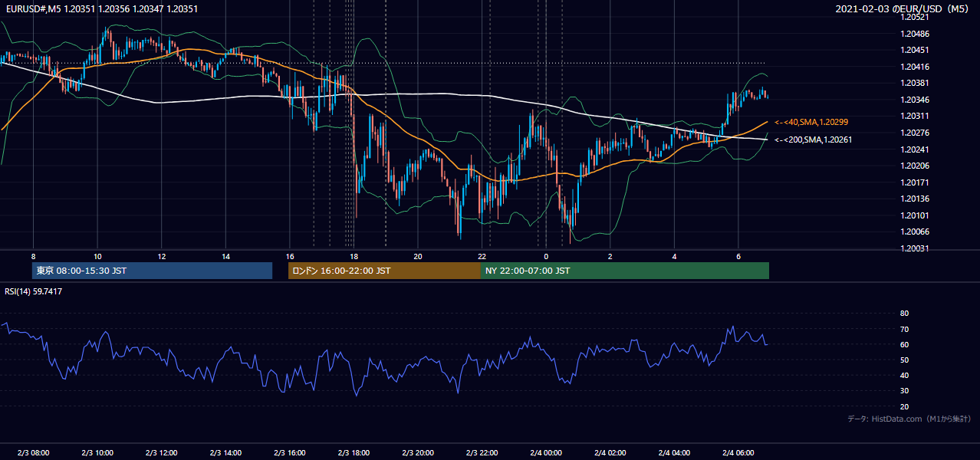This screenshot has width=980, height=460.
Task: Click the 2/3 10:00 date label
Action: pos(97,453)
